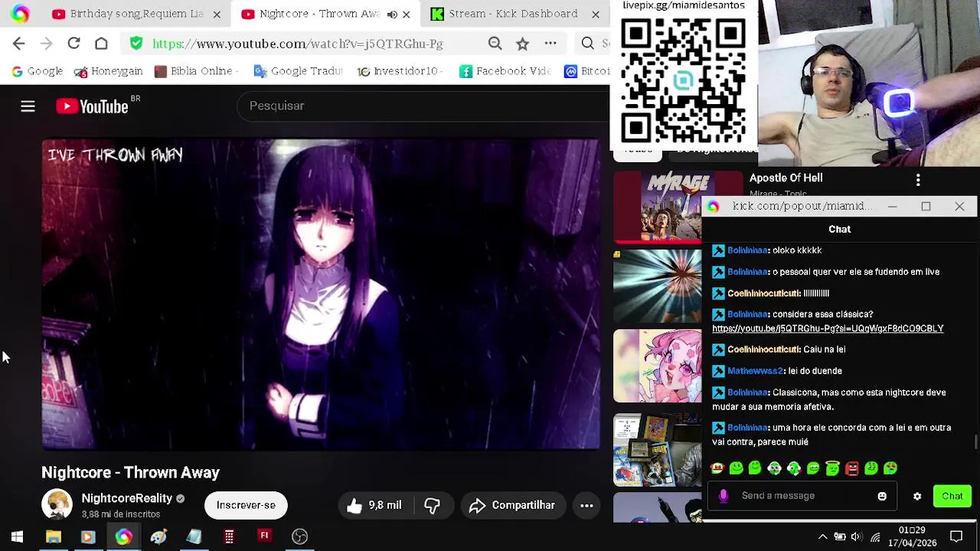Open the Honeygain bookmark
This screenshot has width=980, height=551.
point(109,71)
